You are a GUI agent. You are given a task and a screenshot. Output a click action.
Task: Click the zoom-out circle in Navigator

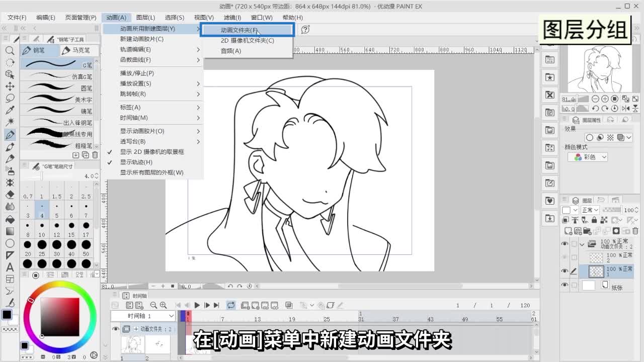596,99
